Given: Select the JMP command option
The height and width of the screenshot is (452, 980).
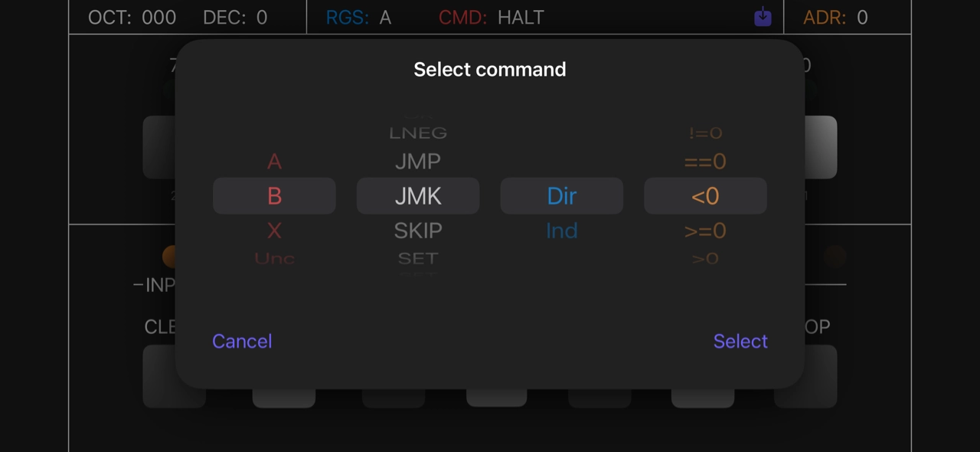Looking at the screenshot, I should [418, 162].
